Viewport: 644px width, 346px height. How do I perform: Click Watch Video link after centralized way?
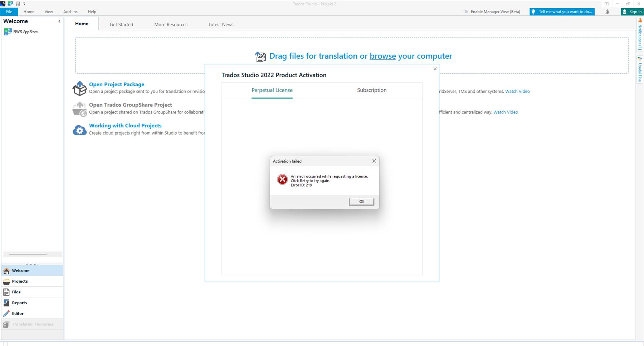click(506, 112)
